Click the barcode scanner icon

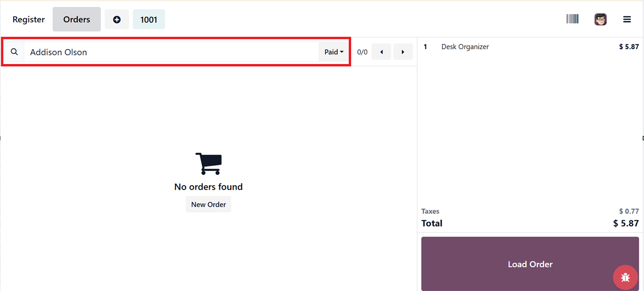572,19
